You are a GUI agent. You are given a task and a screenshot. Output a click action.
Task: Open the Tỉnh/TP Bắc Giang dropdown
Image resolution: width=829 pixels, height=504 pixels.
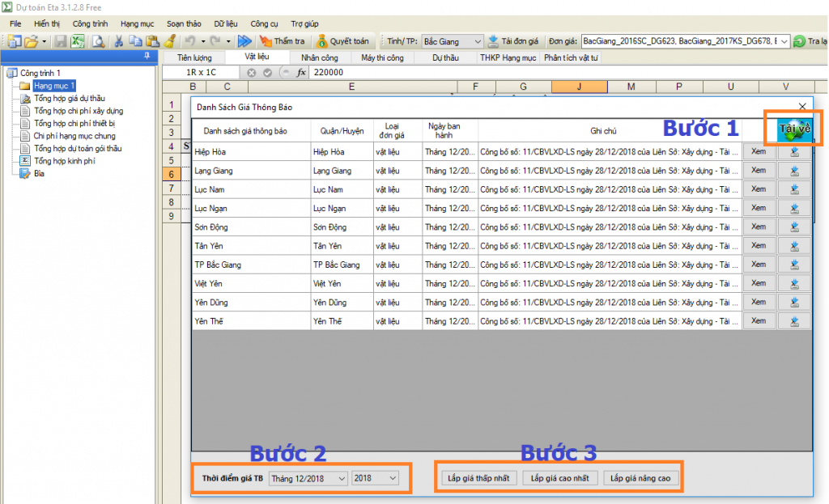(x=475, y=41)
